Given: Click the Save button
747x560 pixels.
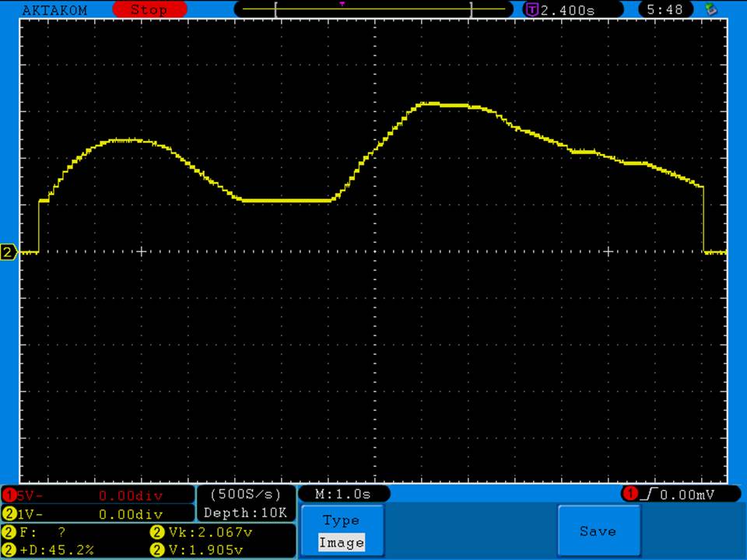Looking at the screenshot, I should [x=598, y=530].
